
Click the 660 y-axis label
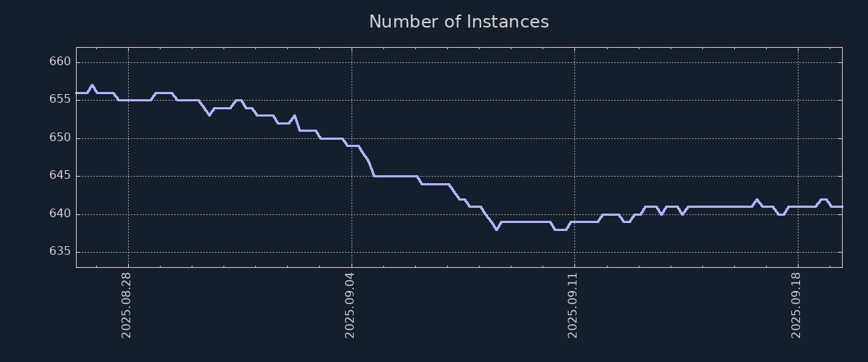click(x=61, y=62)
